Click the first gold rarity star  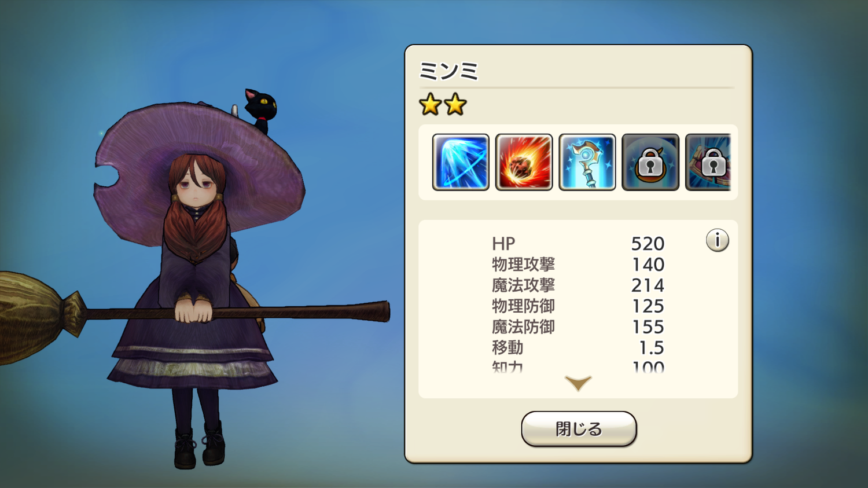click(x=431, y=105)
